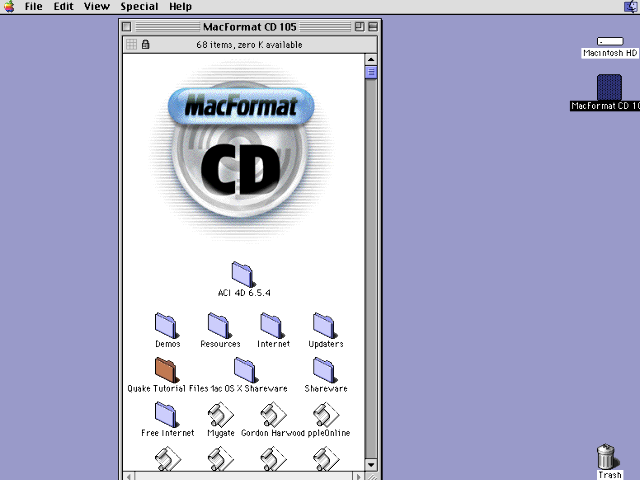Click the scroll up arrow
This screenshot has height=480, width=640.
coord(371,60)
